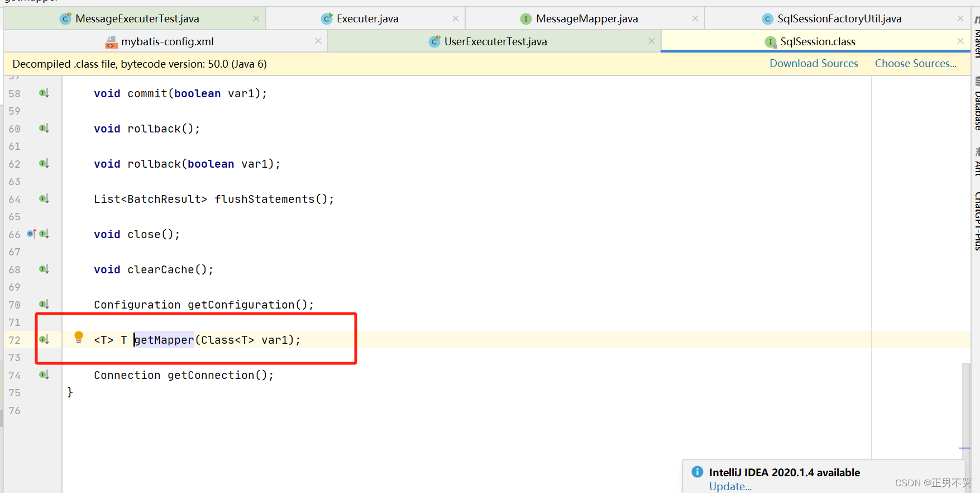Open the Database tool window
The image size is (980, 493).
(976, 104)
